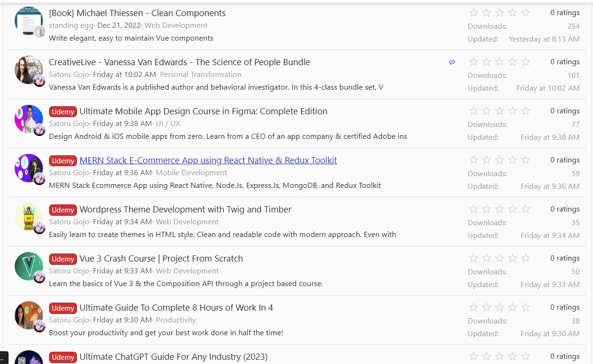Open the Wordpress Twig and Timber thumbnail
This screenshot has height=364, width=593.
click(x=29, y=217)
